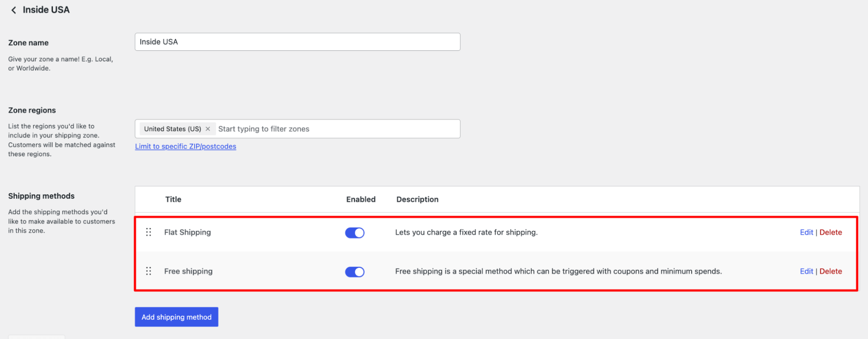Select the Inside USA page heading
This screenshot has height=339, width=868.
click(x=45, y=10)
